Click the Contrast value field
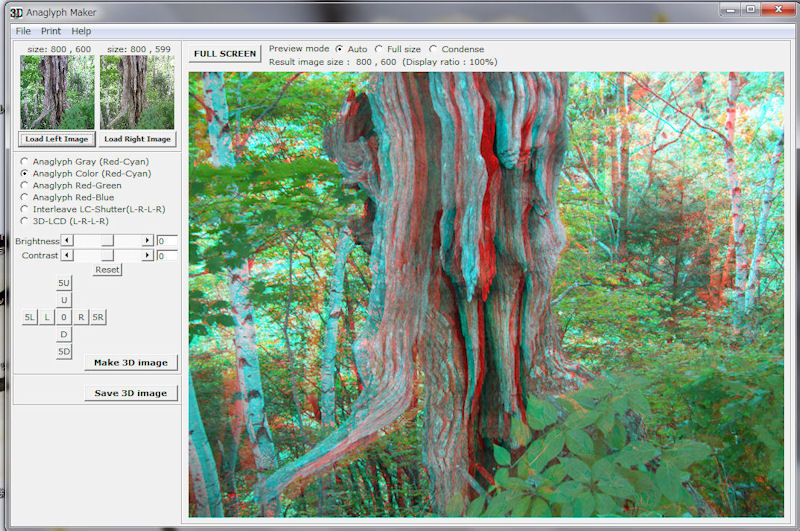Image resolution: width=800 pixels, height=531 pixels. point(167,256)
